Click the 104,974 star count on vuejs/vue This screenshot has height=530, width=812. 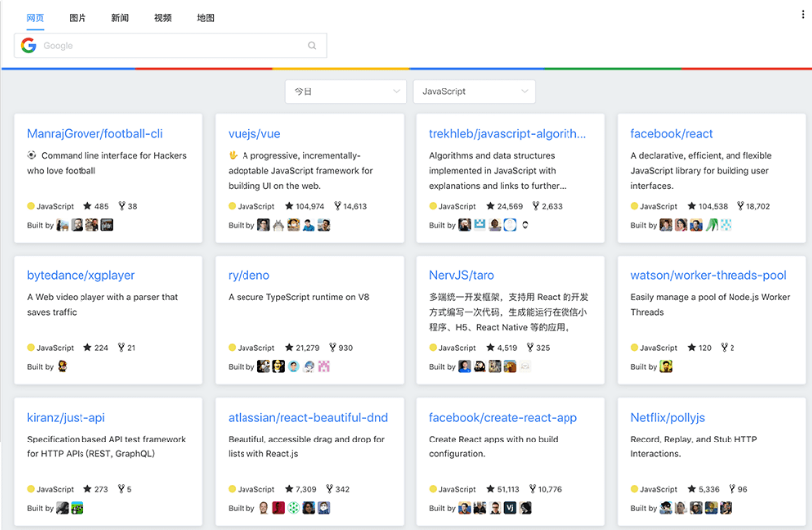pos(310,206)
